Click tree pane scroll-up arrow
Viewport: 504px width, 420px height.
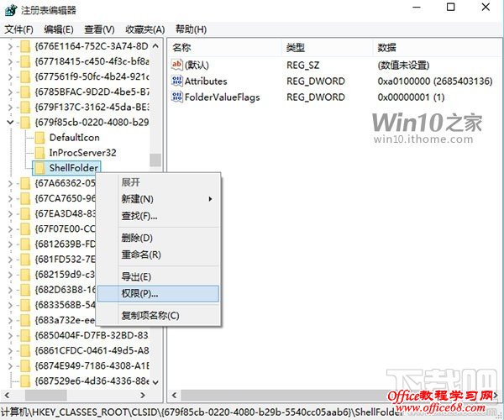click(155, 46)
